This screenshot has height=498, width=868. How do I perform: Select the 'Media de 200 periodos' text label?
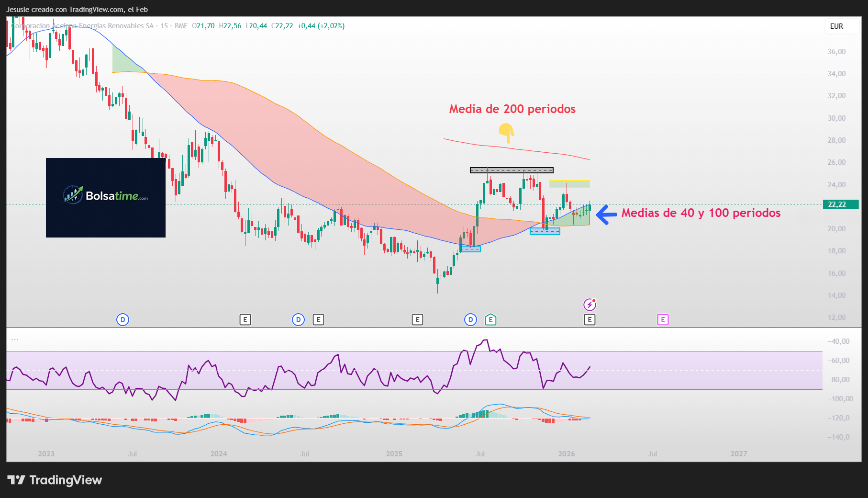click(x=512, y=109)
